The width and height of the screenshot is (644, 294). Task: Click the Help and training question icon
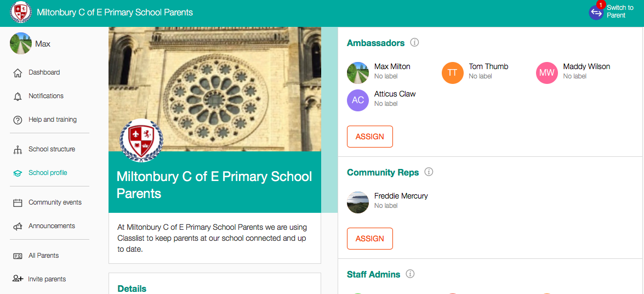pyautogui.click(x=17, y=120)
